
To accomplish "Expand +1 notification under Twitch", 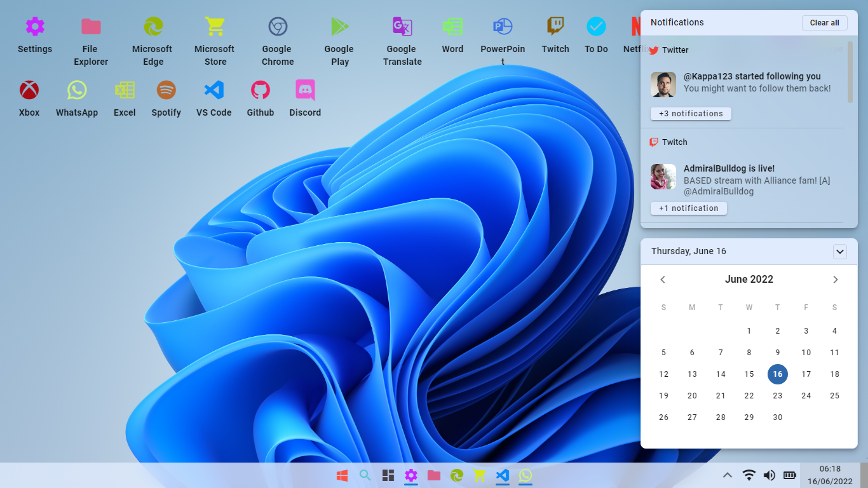I will point(689,208).
